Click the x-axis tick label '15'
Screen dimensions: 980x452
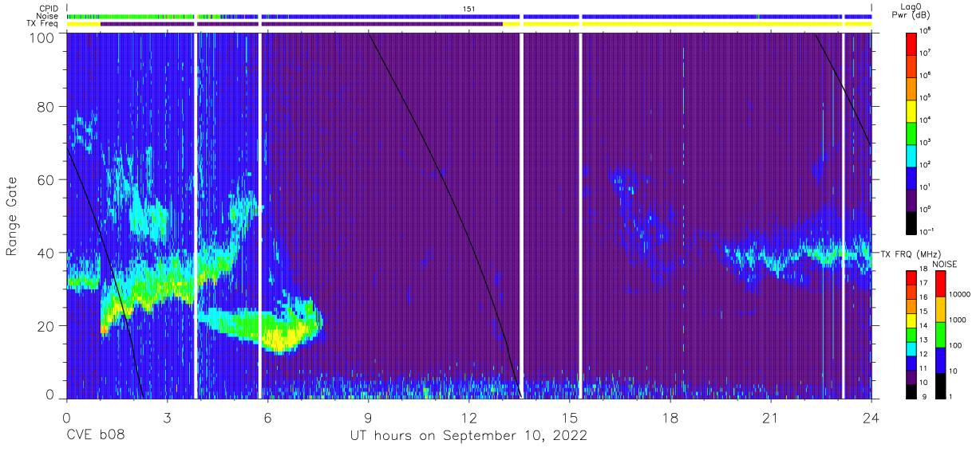point(569,418)
